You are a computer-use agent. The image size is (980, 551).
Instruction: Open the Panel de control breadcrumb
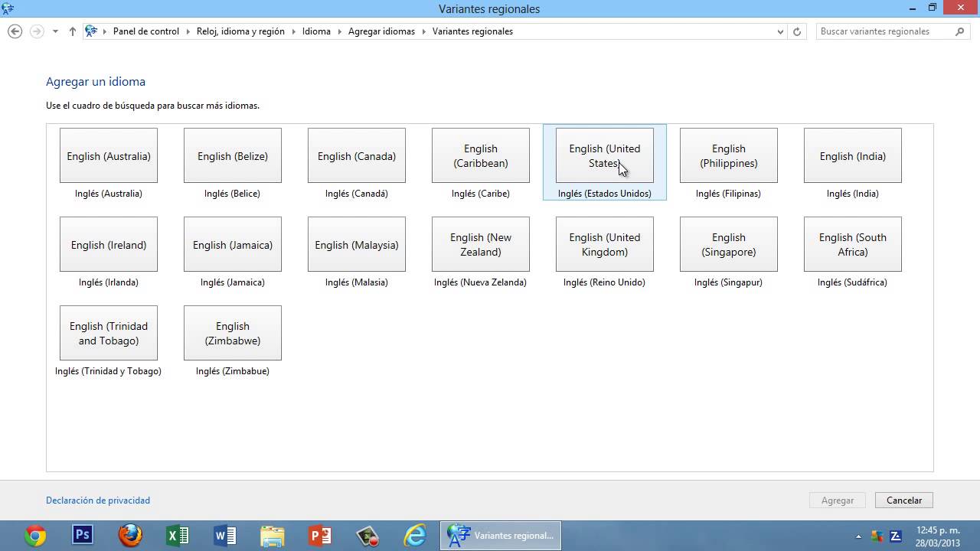coord(145,31)
